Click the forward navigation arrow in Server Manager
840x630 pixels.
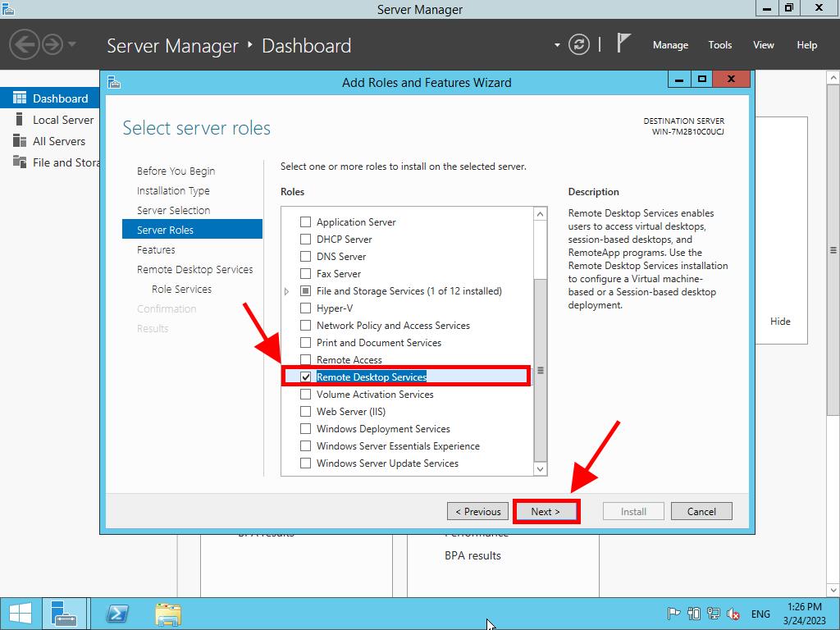coord(52,44)
